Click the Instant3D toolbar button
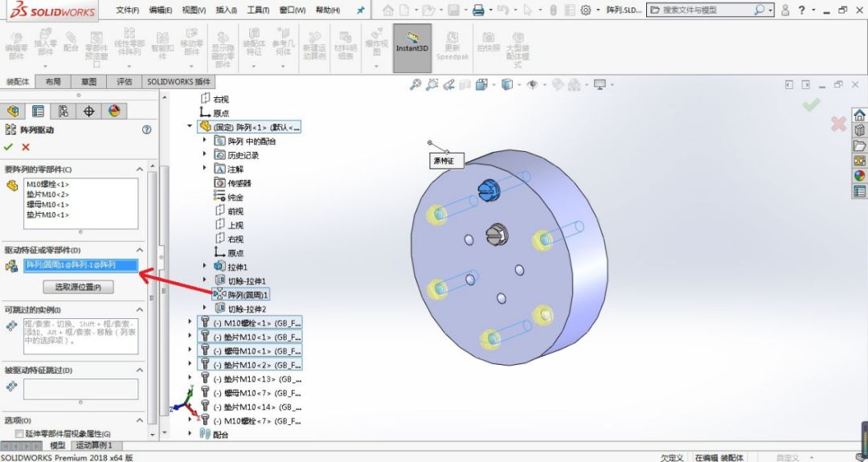Image resolution: width=868 pixels, height=462 pixels. (x=412, y=48)
